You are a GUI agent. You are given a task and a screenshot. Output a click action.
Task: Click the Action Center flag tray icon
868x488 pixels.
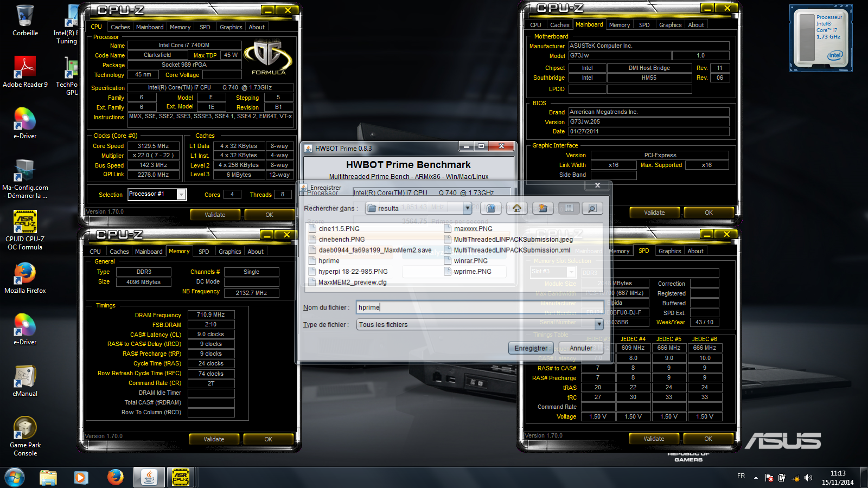pos(769,478)
